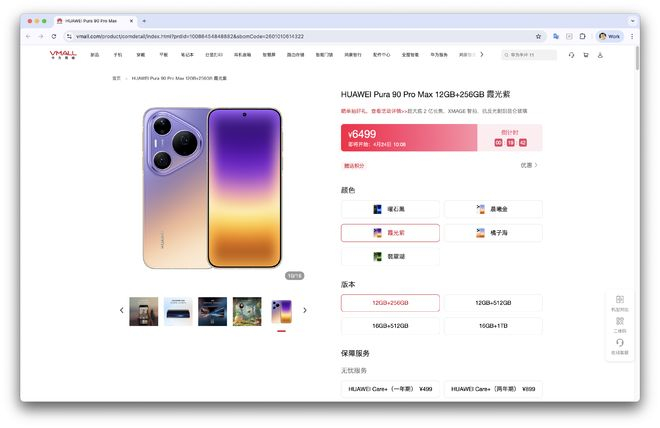
Task: Choose the 16GB+1TB version option
Action: 493,326
